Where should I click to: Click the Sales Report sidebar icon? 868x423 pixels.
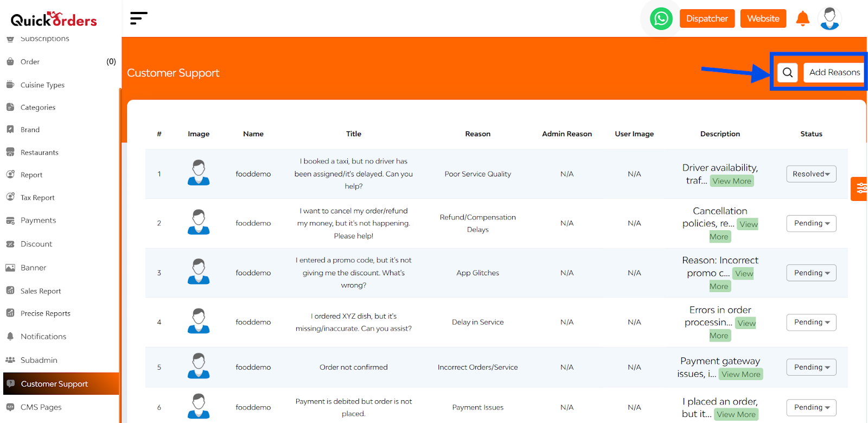pos(10,291)
